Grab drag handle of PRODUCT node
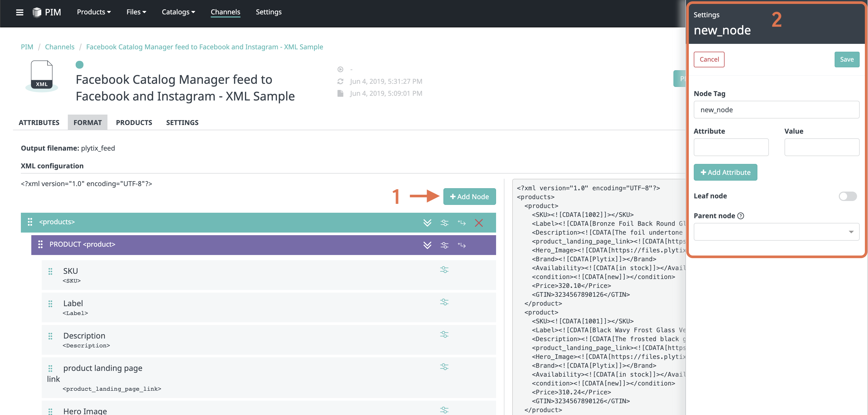 tap(40, 244)
